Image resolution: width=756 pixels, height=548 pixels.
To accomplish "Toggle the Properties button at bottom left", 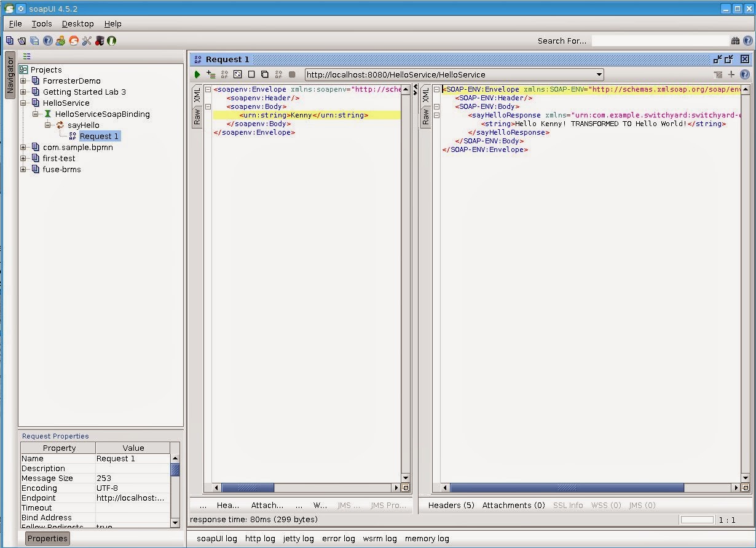I will [47, 538].
